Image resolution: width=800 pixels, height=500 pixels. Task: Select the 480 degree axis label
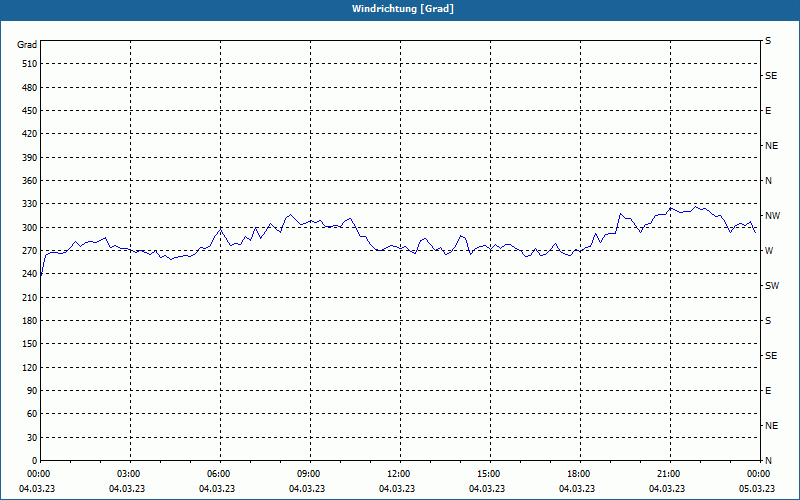tap(30, 88)
